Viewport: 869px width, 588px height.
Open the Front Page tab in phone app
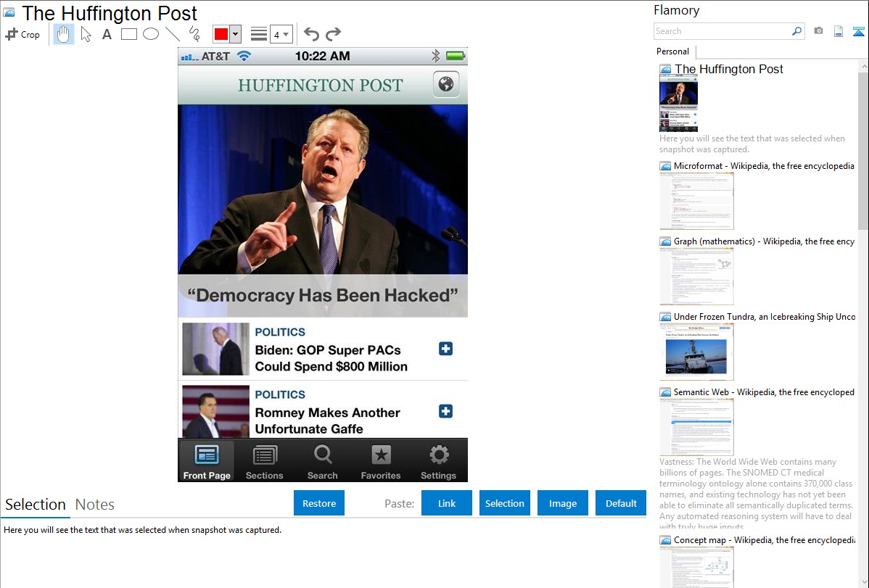(x=207, y=461)
